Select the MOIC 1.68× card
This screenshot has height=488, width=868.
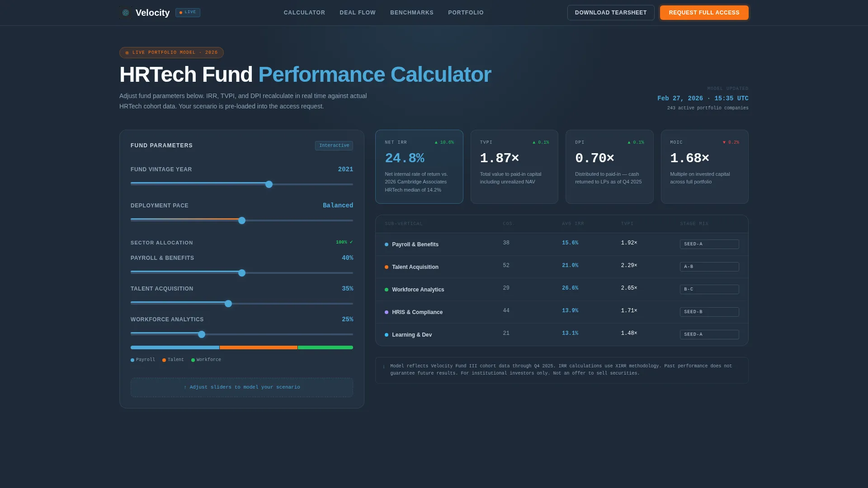point(705,167)
